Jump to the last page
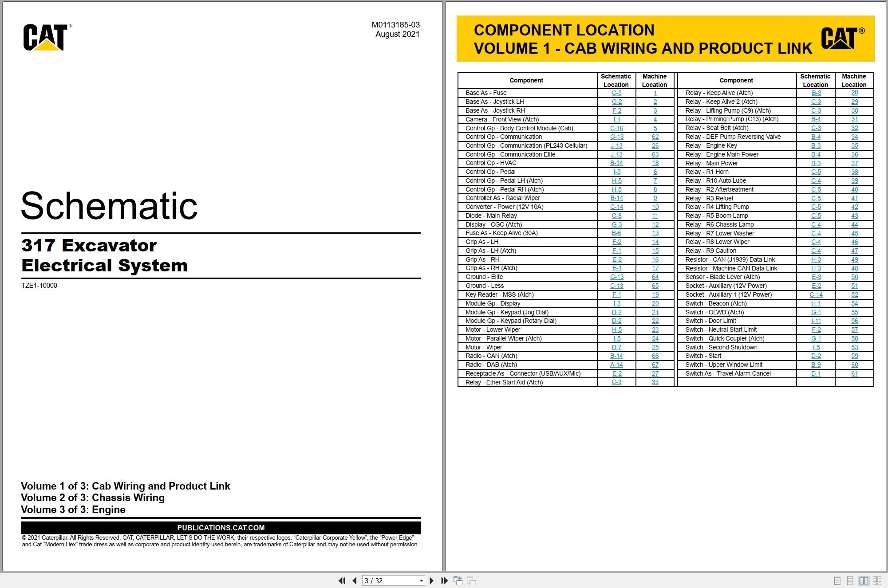Screen dimensions: 888x588 click(444, 580)
